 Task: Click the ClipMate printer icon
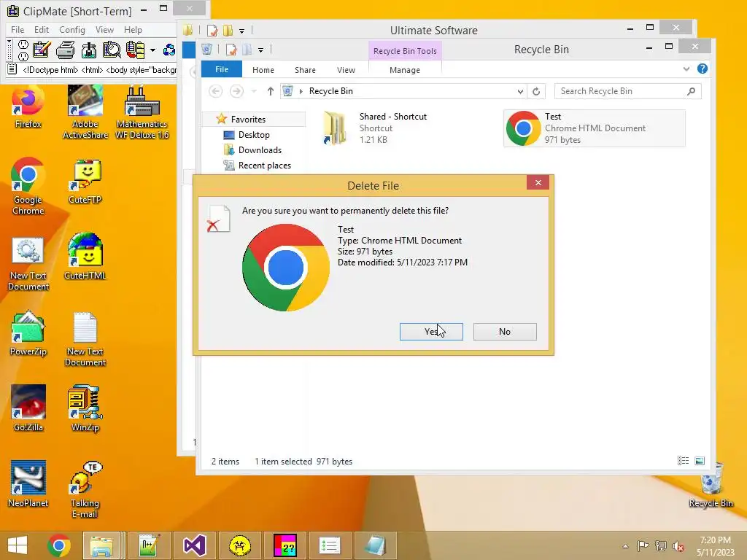(65, 50)
